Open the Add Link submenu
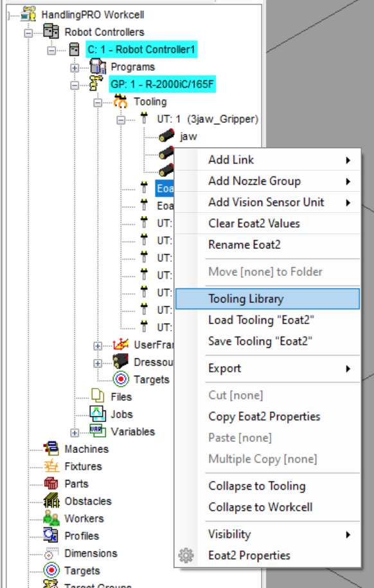Viewport: 374px width, 588px height. 267,160
